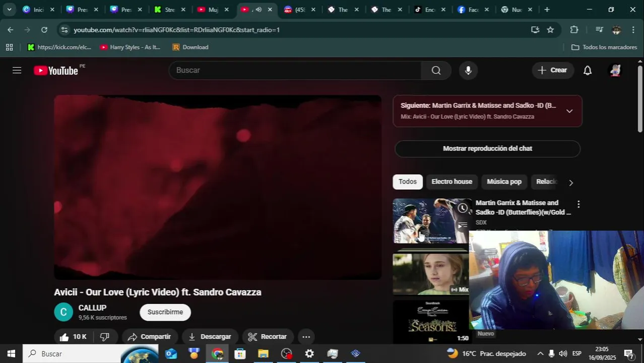Open Windows Start menu
This screenshot has width=644, height=363.
(x=11, y=354)
